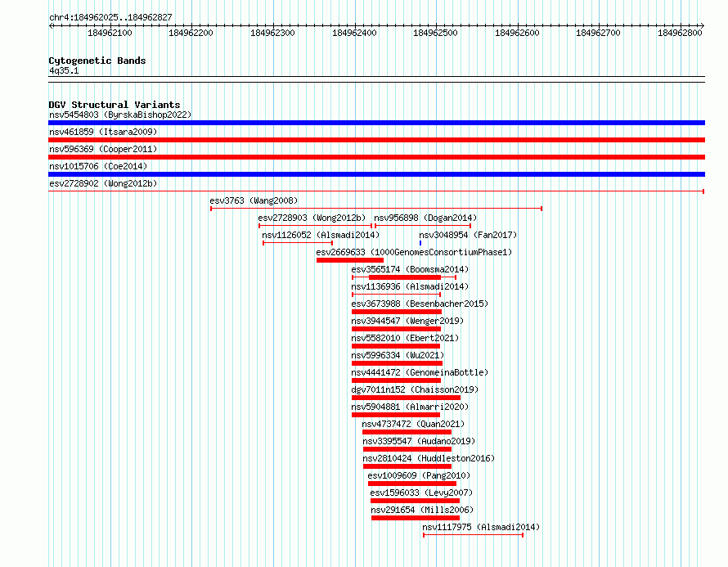This screenshot has width=728, height=567.
Task: Click the chr4:184962025..184962827 region label
Action: click(110, 17)
